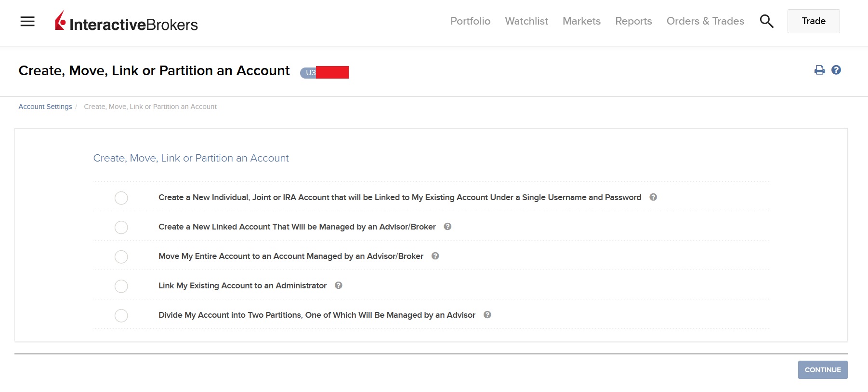This screenshot has height=392, width=868.
Task: Show help for Divide My Account partitions option
Action: tap(487, 315)
